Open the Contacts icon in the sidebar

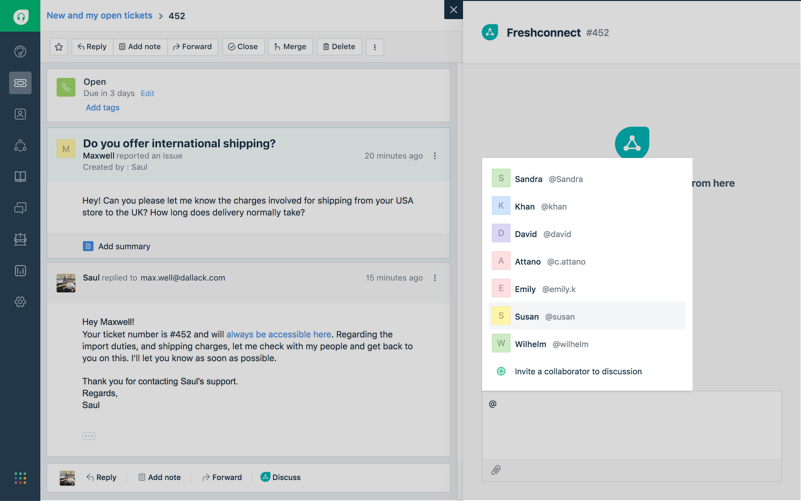20,114
